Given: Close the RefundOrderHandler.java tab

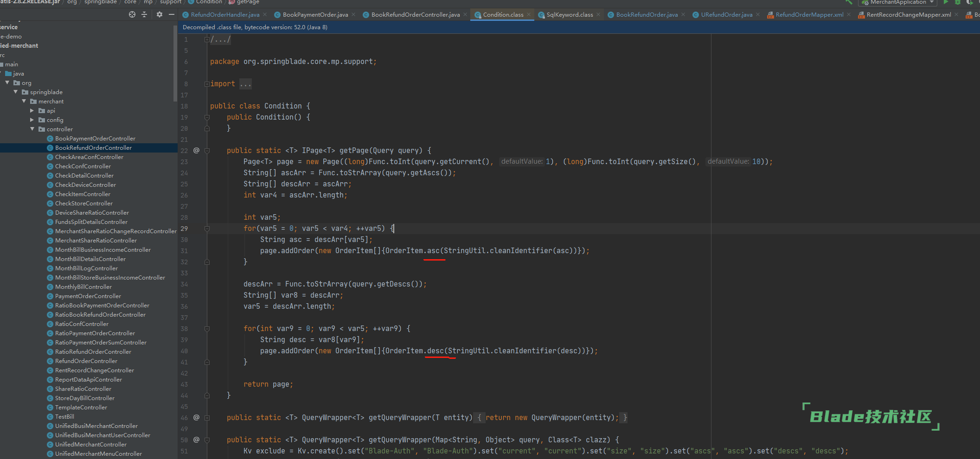Looking at the screenshot, I should click(x=265, y=15).
